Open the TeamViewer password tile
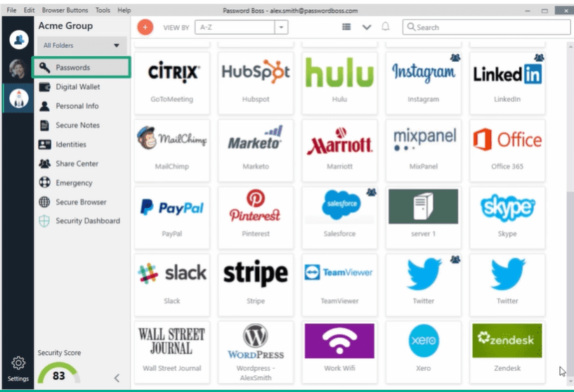574x392 pixels. (339, 285)
